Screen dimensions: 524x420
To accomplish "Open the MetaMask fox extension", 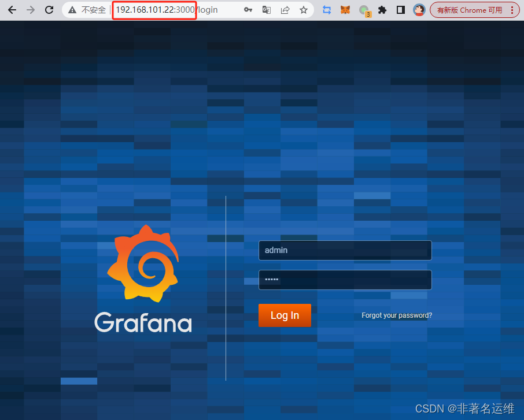I will coord(345,10).
